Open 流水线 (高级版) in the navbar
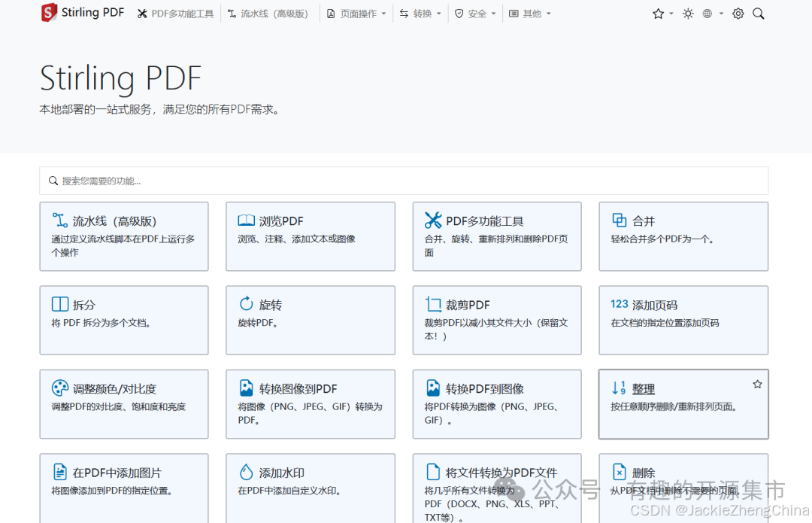 268,14
